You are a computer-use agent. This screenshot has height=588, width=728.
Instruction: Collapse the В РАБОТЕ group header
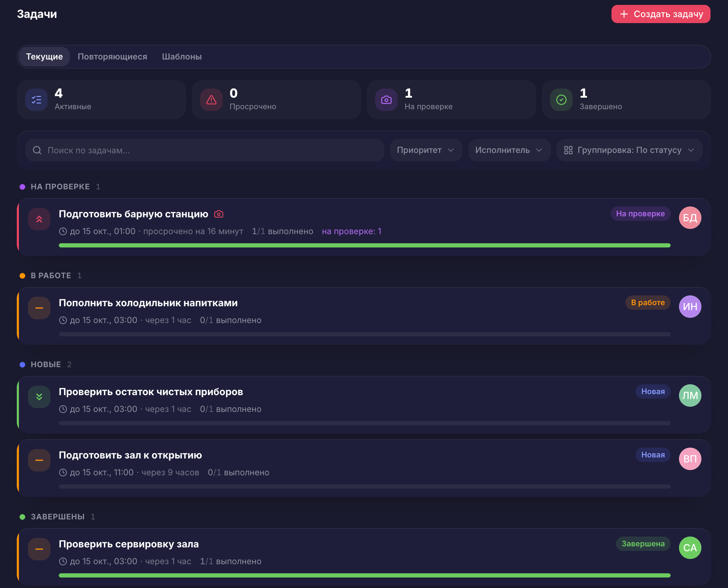point(51,275)
